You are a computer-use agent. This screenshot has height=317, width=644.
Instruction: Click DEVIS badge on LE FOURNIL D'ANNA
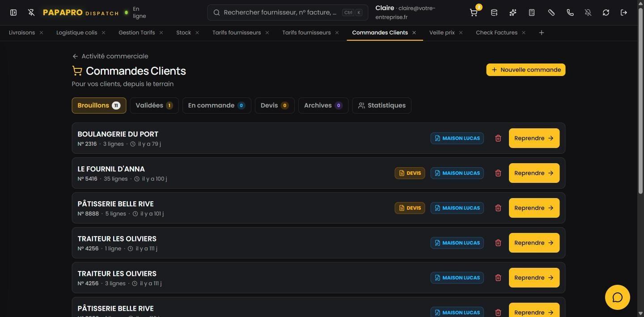(410, 173)
